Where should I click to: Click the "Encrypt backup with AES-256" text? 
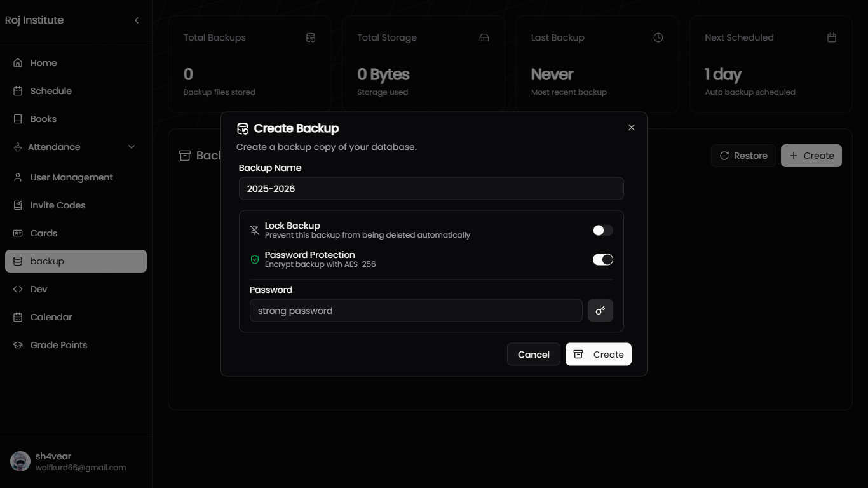pos(320,264)
